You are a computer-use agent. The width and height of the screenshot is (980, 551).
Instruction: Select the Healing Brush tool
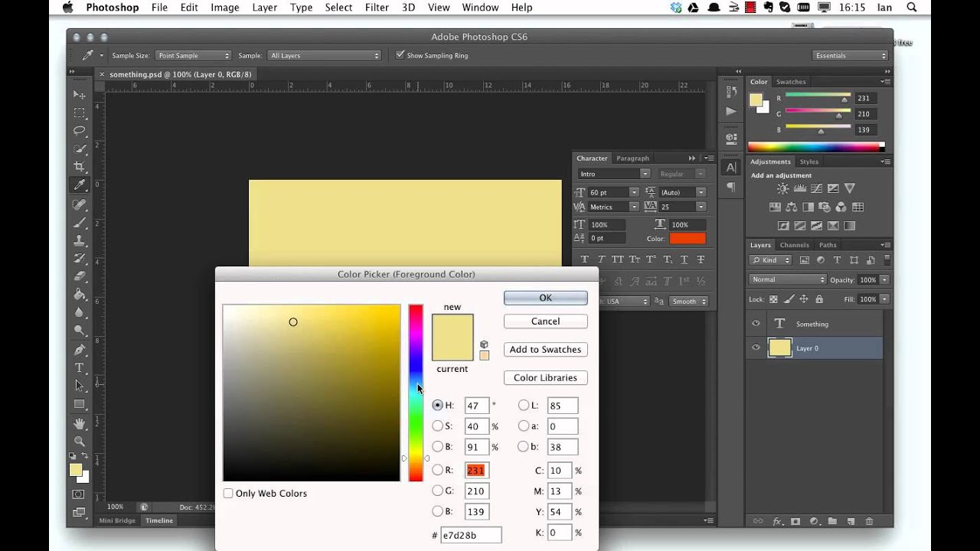[x=79, y=204]
